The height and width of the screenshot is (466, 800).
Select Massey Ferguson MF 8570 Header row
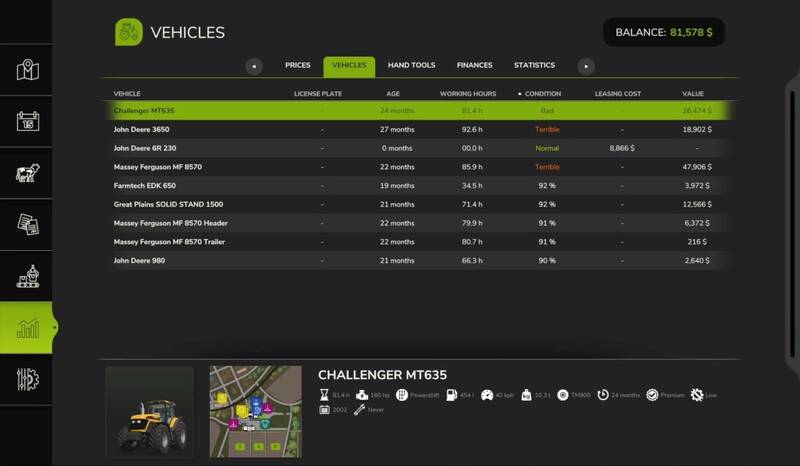click(x=418, y=223)
